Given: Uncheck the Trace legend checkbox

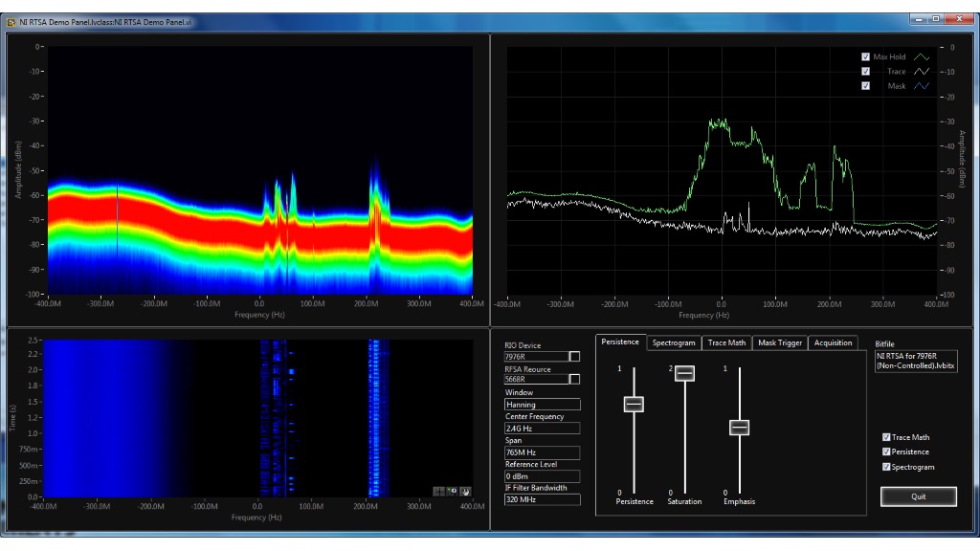Looking at the screenshot, I should point(865,72).
